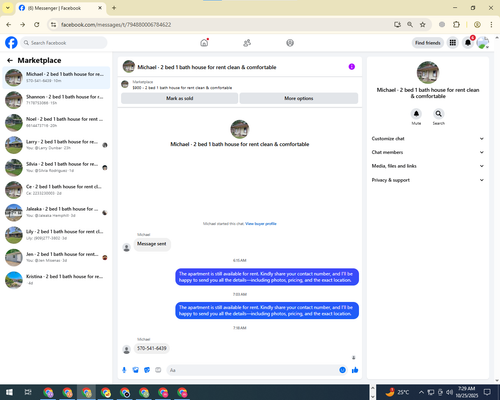Open the Larry conversation in the list
Image resolution: width=500 pixels, height=400 pixels.
[56, 145]
